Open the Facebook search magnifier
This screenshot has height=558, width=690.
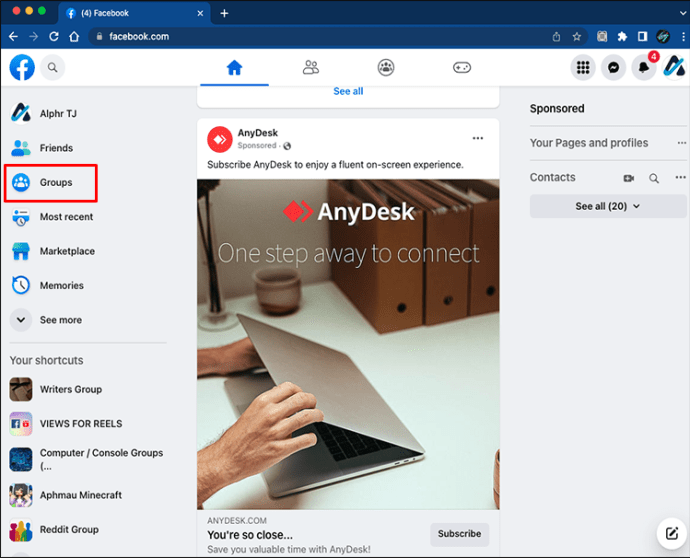[x=52, y=67]
